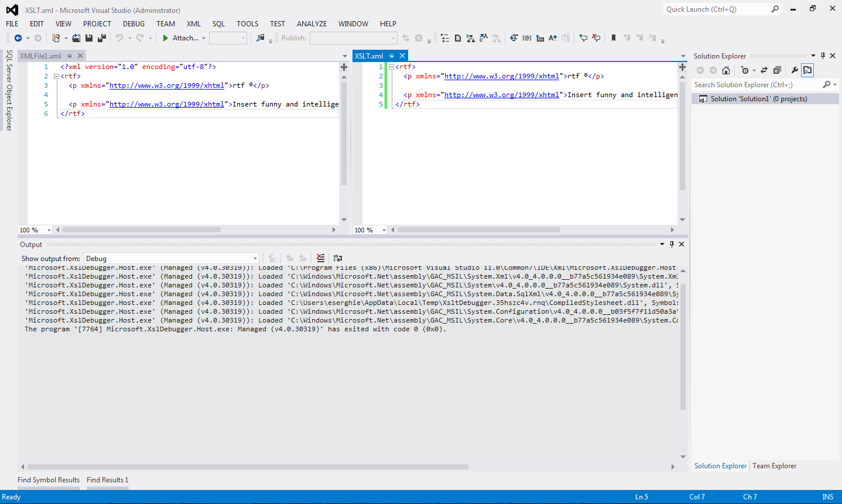The image size is (842, 504).
Task: Clear all text in the Output window
Action: 320,258
